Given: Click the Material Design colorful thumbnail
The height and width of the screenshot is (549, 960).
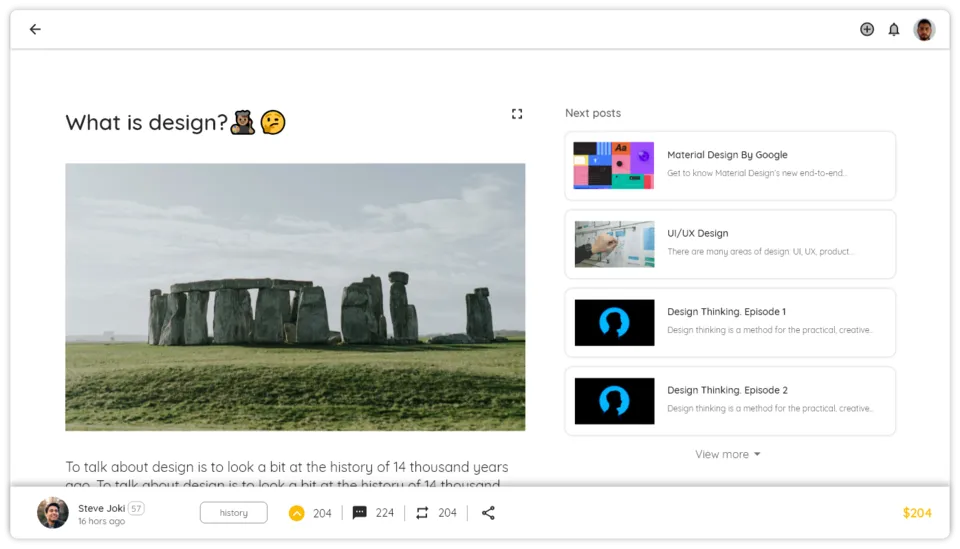Looking at the screenshot, I should click(613, 165).
